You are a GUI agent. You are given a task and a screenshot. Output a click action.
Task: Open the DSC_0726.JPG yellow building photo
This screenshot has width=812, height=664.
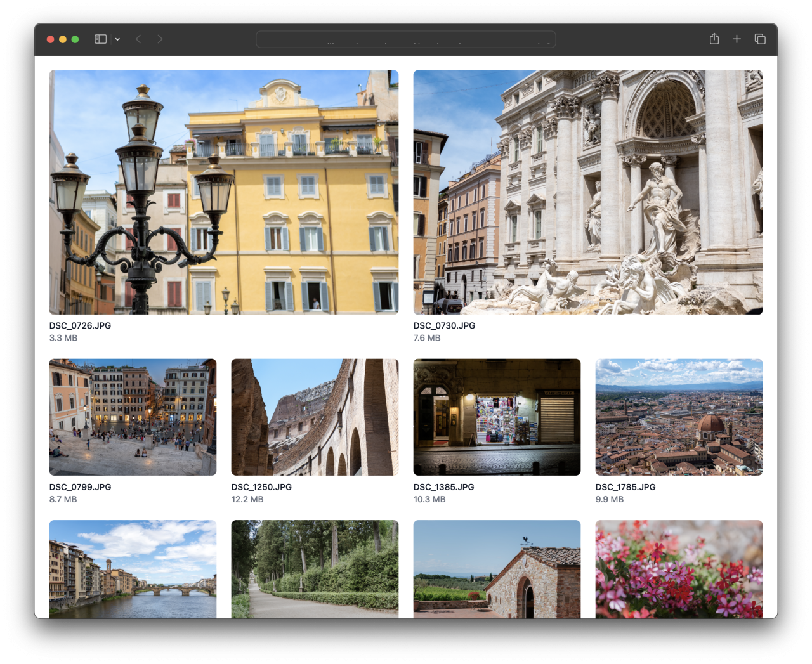click(x=224, y=192)
